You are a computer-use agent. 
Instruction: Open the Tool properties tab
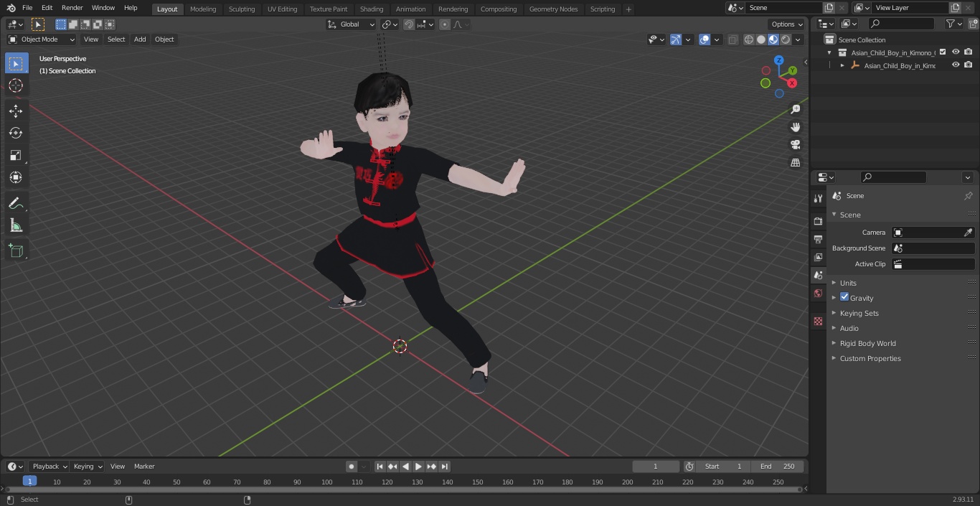pyautogui.click(x=818, y=198)
